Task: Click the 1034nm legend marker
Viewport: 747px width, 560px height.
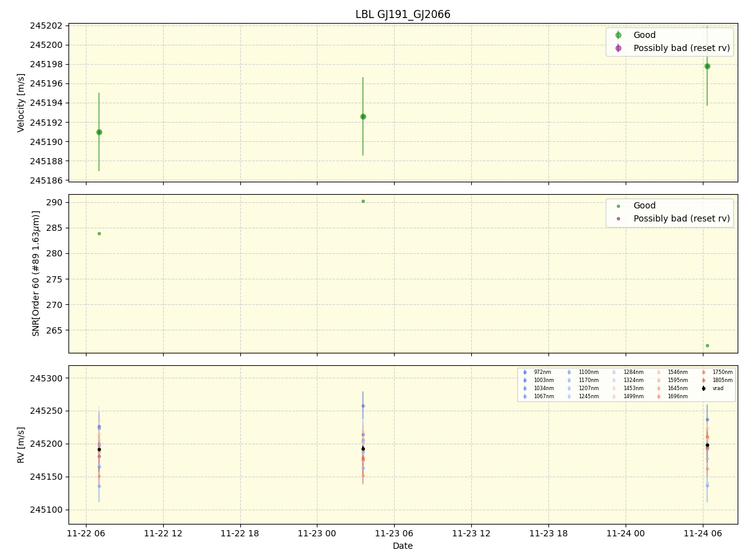Action: [x=525, y=388]
